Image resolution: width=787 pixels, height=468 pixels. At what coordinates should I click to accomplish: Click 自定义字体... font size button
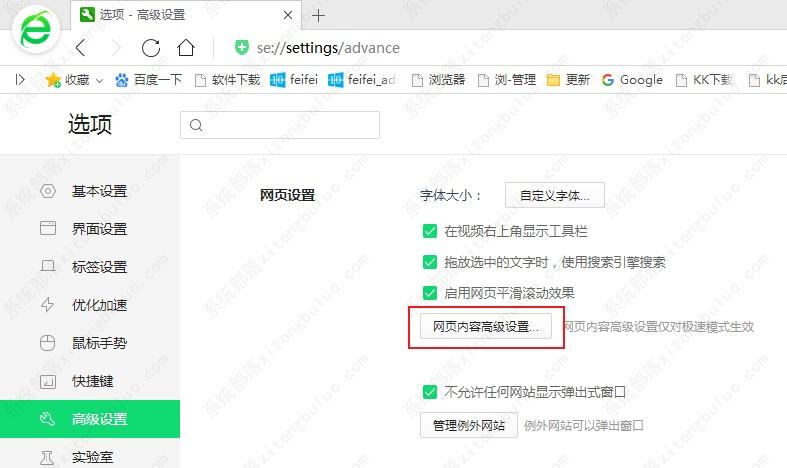[x=554, y=196]
